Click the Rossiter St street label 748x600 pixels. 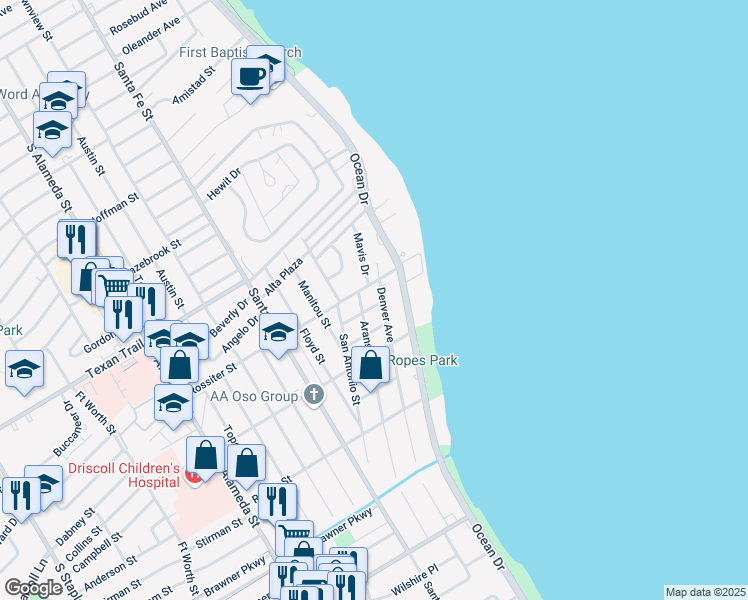tap(214, 378)
